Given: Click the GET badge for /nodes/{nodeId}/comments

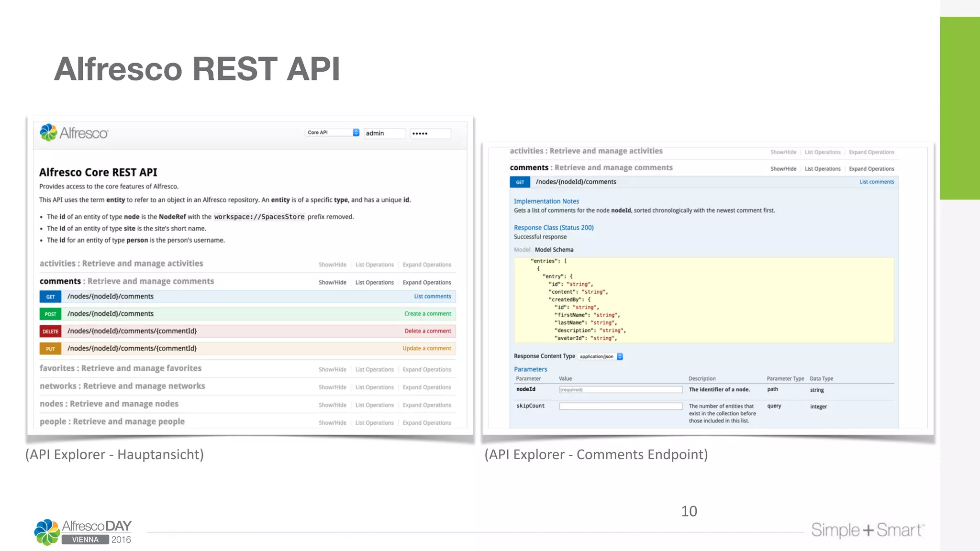Looking at the screenshot, I should tap(50, 297).
